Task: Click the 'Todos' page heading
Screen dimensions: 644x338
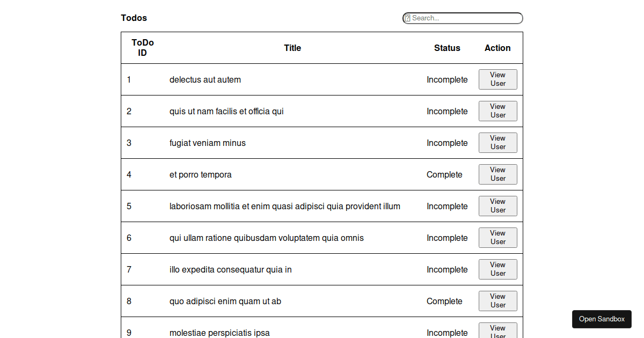Action: [134, 18]
